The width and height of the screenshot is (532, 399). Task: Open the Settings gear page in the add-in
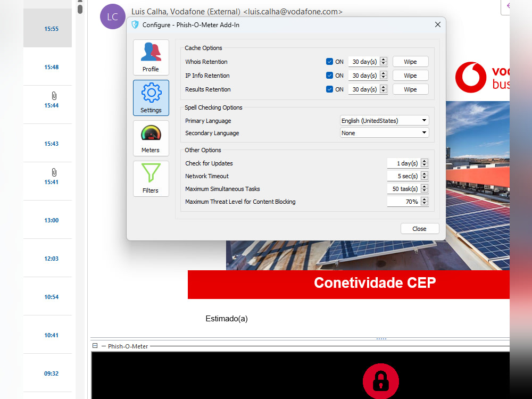point(151,98)
